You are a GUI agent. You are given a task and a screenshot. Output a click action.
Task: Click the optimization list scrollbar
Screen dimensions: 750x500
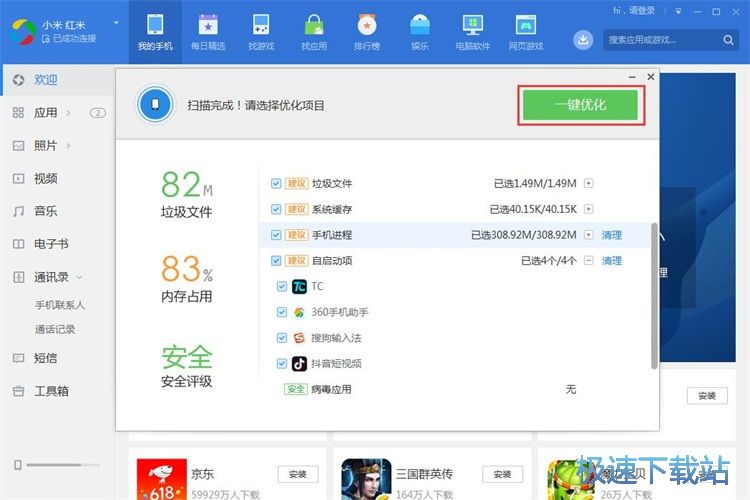[654, 296]
